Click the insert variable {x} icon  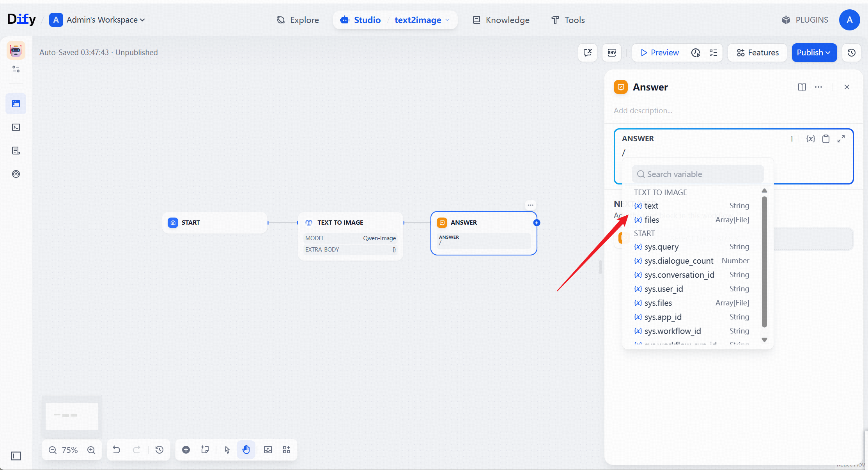(x=810, y=139)
